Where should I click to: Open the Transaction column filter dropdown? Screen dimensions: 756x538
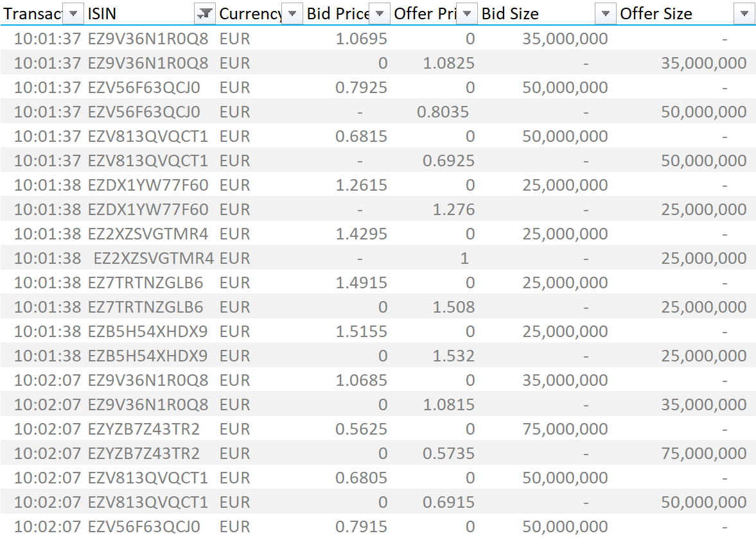pyautogui.click(x=73, y=13)
